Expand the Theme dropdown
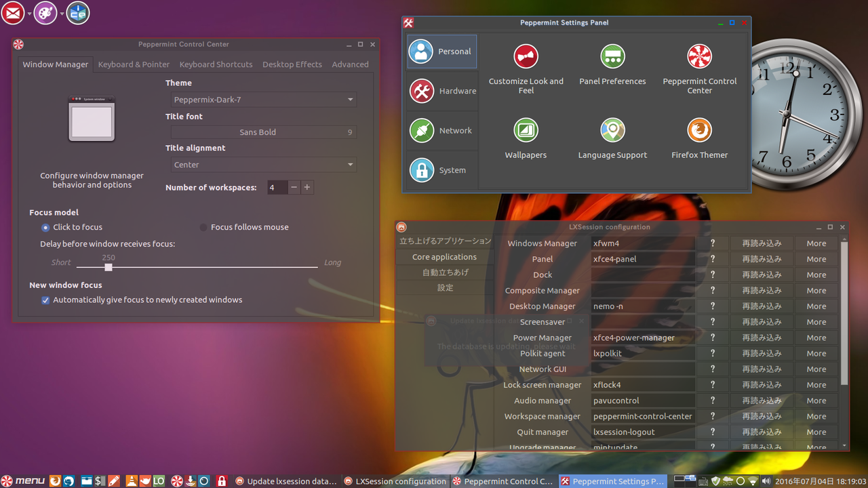The image size is (868, 488). pos(264,100)
